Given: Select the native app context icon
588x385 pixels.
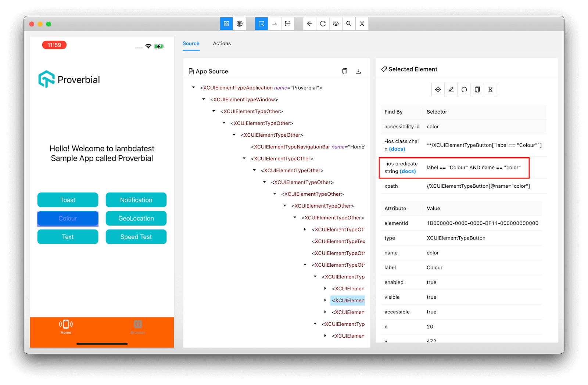Looking at the screenshot, I should pyautogui.click(x=226, y=23).
